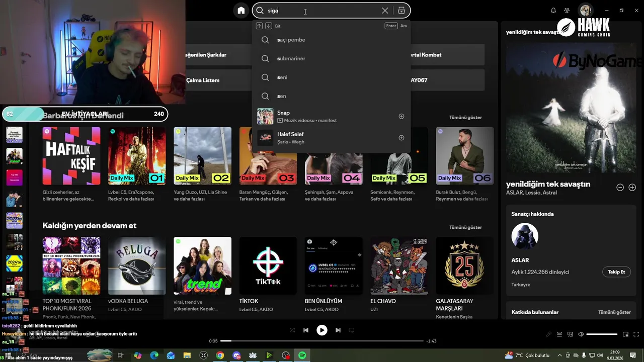Screen dimensions: 644x362
Task: Go to Spotify Home via house icon
Action: (x=241, y=11)
